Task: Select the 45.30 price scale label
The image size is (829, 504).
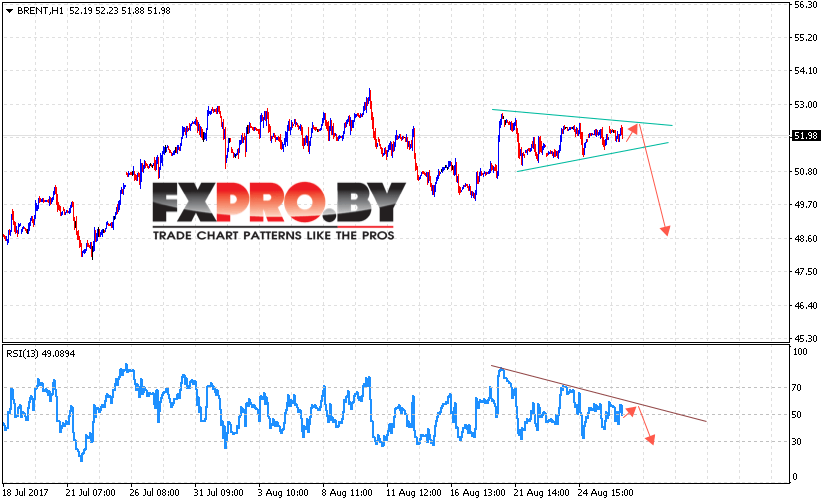Action: point(806,338)
